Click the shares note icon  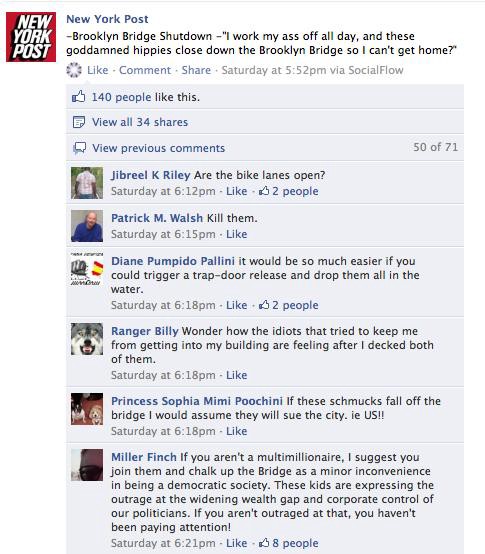(79, 122)
